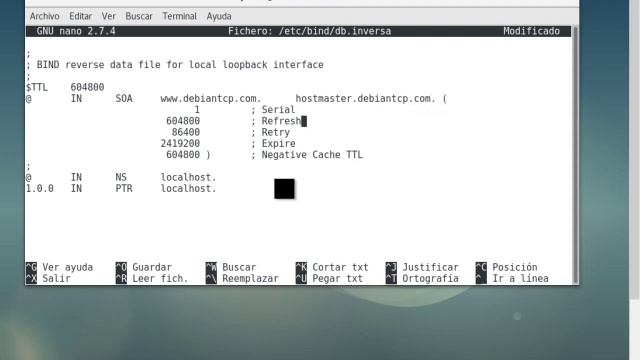Click the 'SOA' record type

click(124, 99)
